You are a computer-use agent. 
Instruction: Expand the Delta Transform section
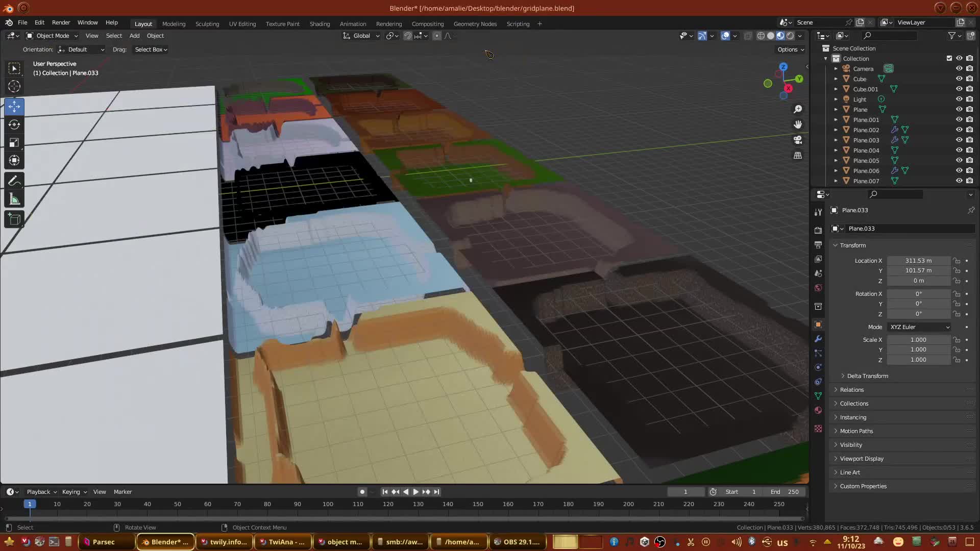[x=867, y=376]
